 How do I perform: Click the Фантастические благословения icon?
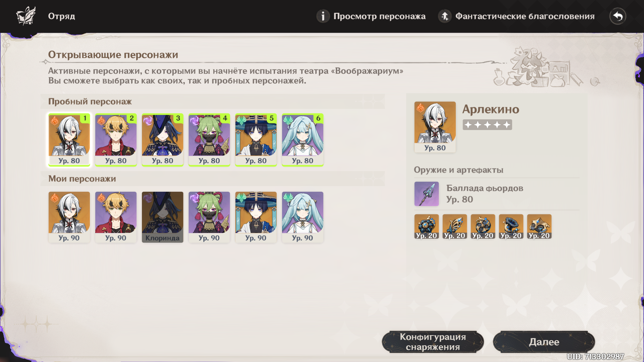point(445,16)
